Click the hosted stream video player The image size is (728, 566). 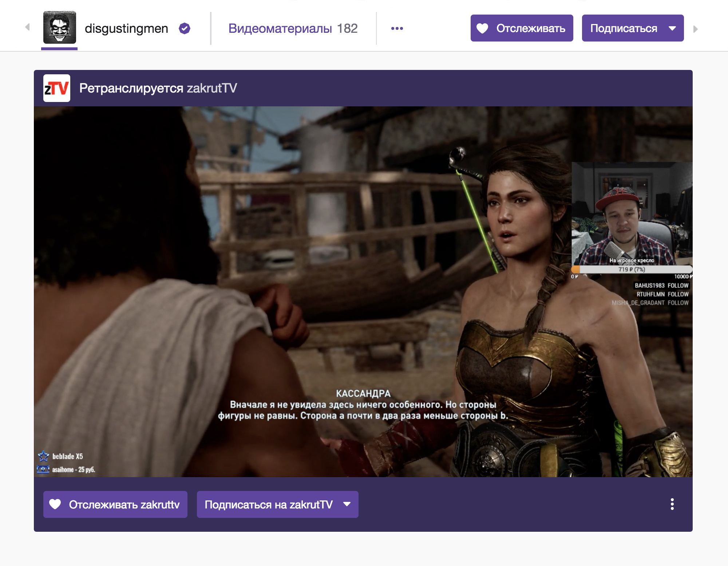[363, 292]
